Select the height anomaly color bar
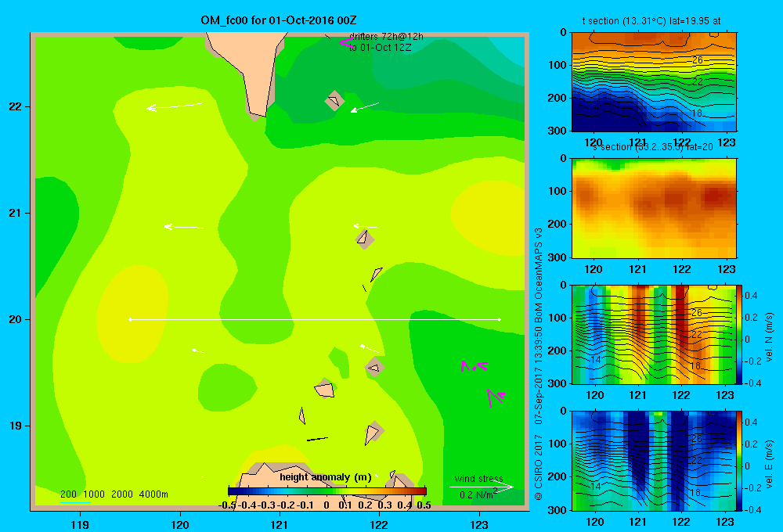Viewport: 783px width, 532px height. point(327,491)
